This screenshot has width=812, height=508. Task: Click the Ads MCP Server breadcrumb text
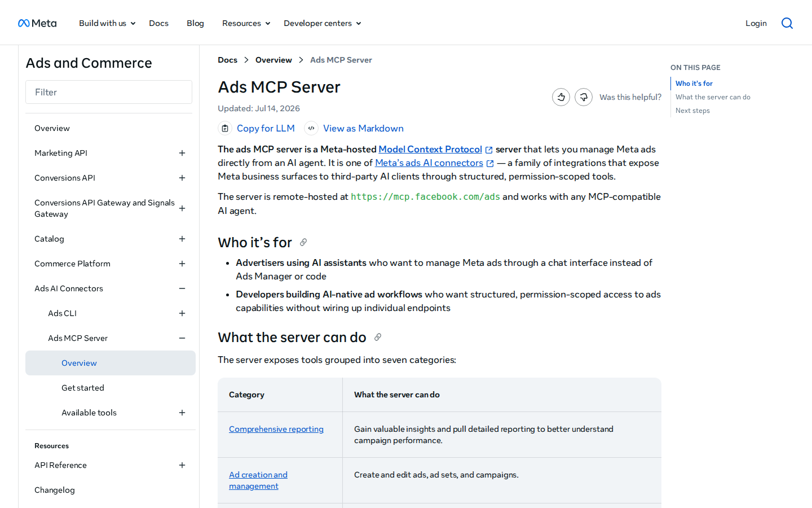point(341,60)
